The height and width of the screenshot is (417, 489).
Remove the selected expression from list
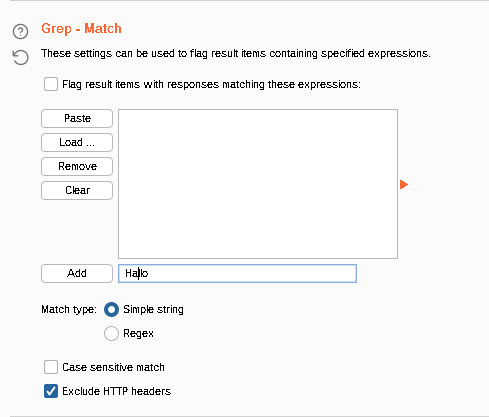[77, 166]
